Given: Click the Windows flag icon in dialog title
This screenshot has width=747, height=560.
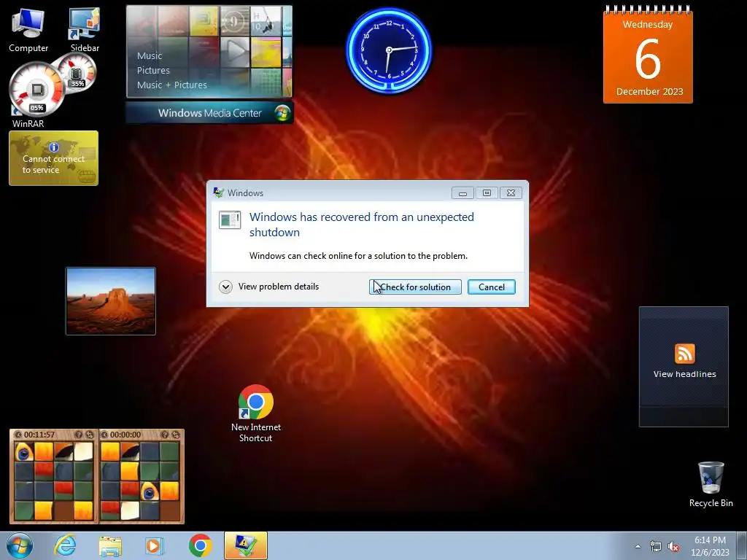Looking at the screenshot, I should click(x=219, y=192).
